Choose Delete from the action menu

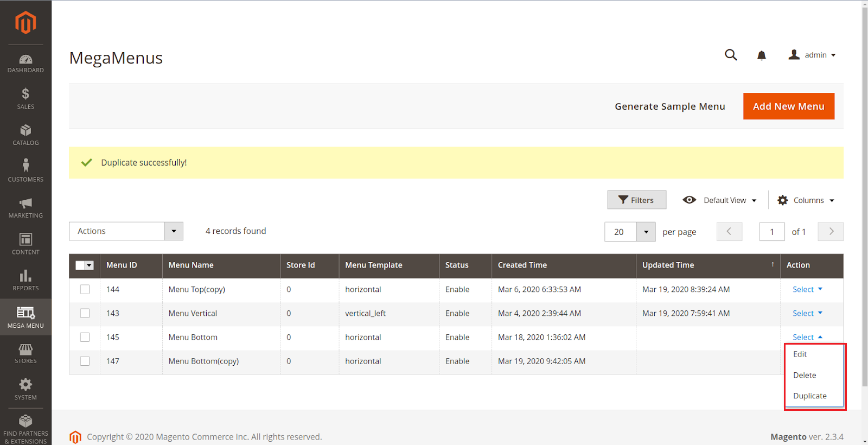805,375
